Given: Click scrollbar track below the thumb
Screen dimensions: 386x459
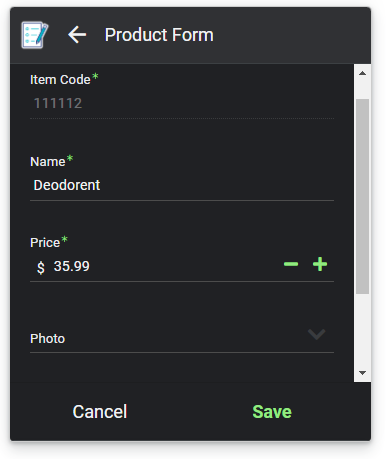Looking at the screenshot, I should tap(362, 330).
